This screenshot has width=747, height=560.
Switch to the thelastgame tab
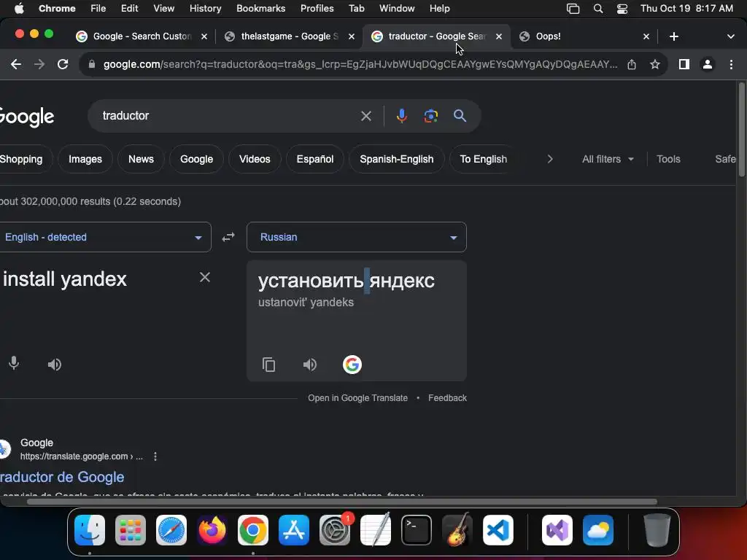point(289,36)
